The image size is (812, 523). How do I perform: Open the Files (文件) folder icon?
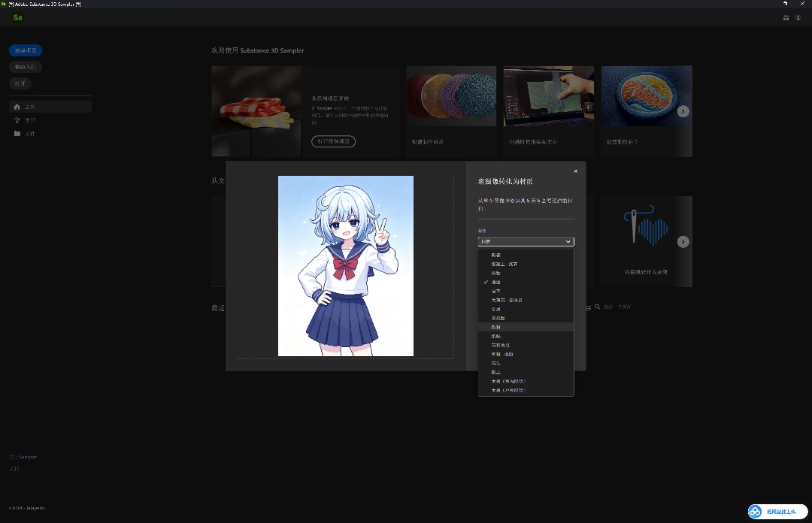coord(17,134)
